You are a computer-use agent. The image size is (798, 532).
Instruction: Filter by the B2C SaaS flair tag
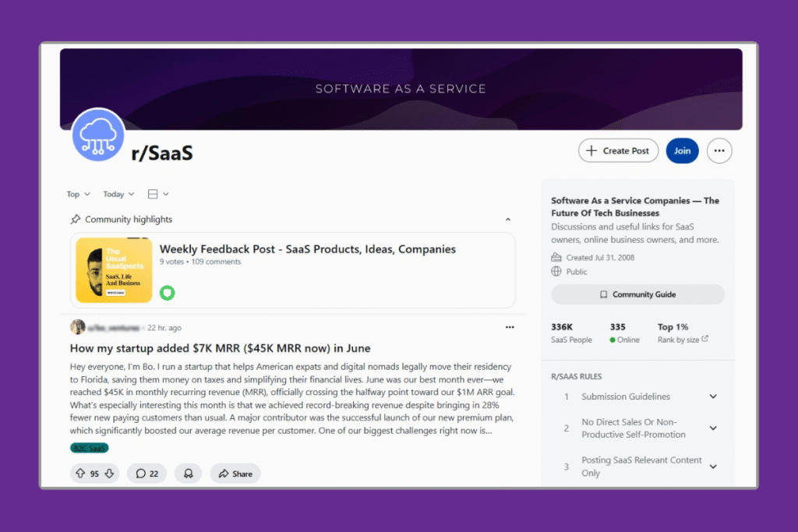click(90, 448)
